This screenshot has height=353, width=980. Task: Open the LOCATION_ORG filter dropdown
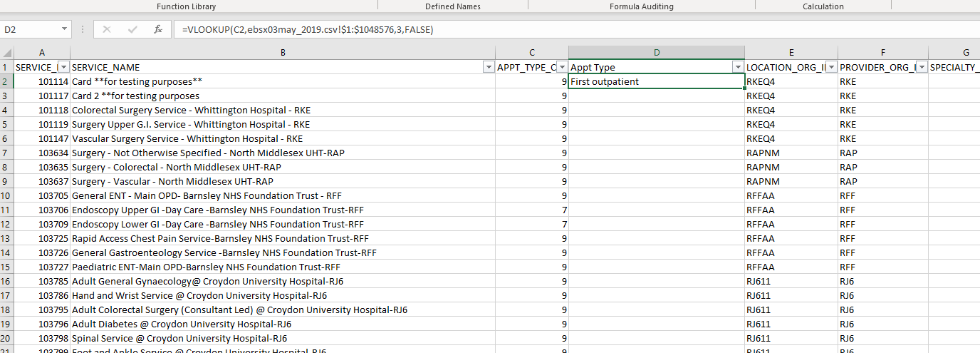coord(831,67)
